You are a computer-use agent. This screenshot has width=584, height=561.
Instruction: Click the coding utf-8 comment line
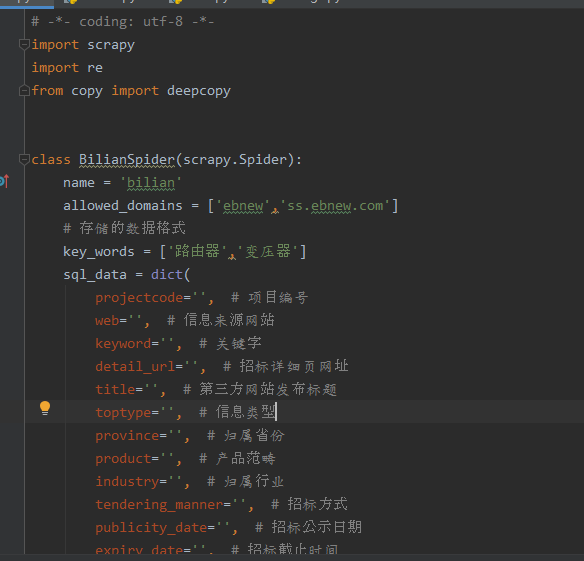123,22
